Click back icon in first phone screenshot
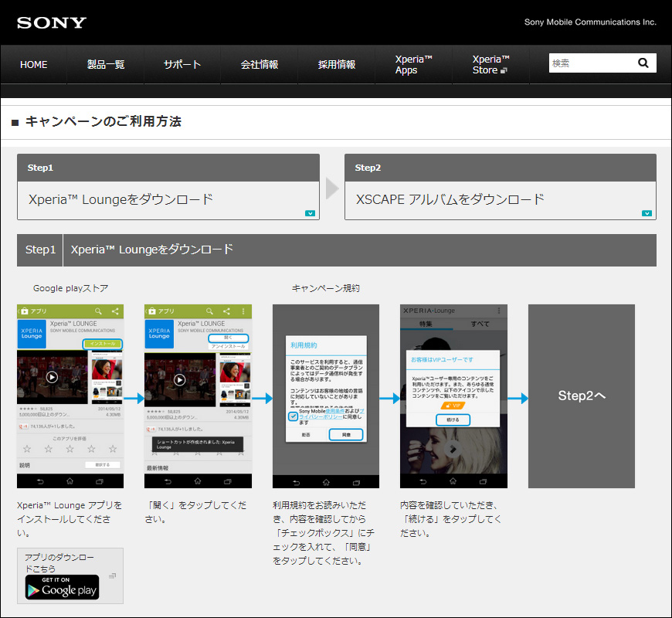The image size is (672, 618). (x=40, y=481)
